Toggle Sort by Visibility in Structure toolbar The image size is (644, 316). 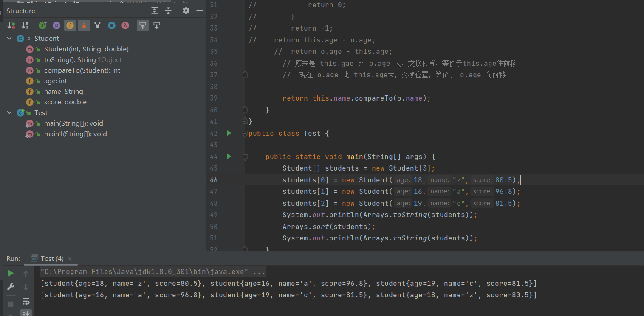point(11,25)
